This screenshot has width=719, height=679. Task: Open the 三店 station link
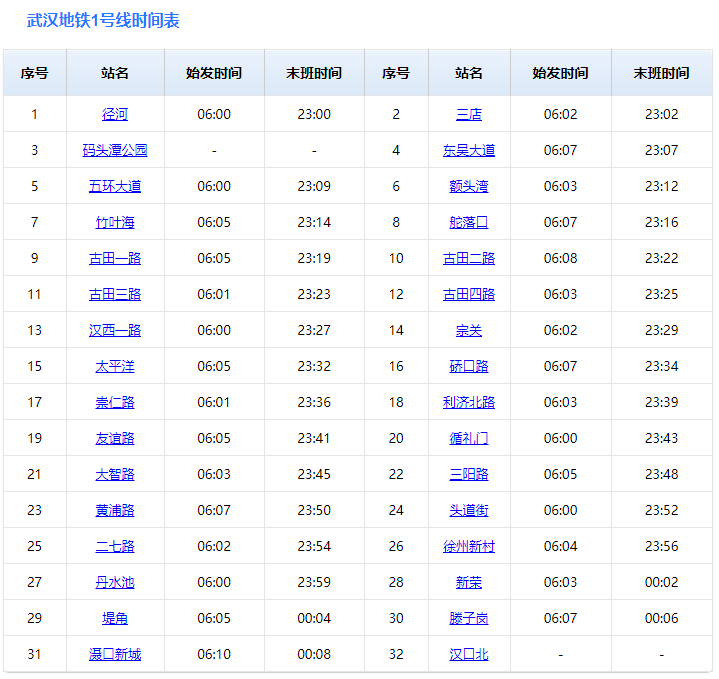click(x=469, y=114)
